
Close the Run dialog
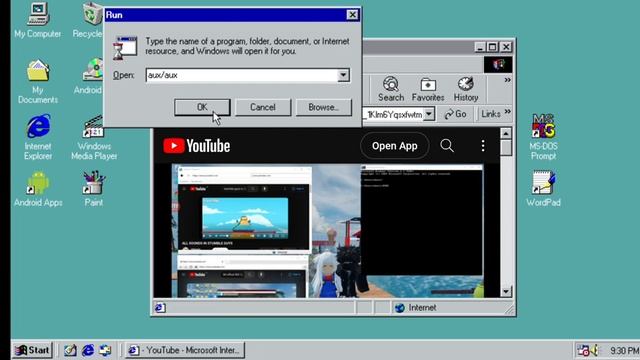coord(352,15)
